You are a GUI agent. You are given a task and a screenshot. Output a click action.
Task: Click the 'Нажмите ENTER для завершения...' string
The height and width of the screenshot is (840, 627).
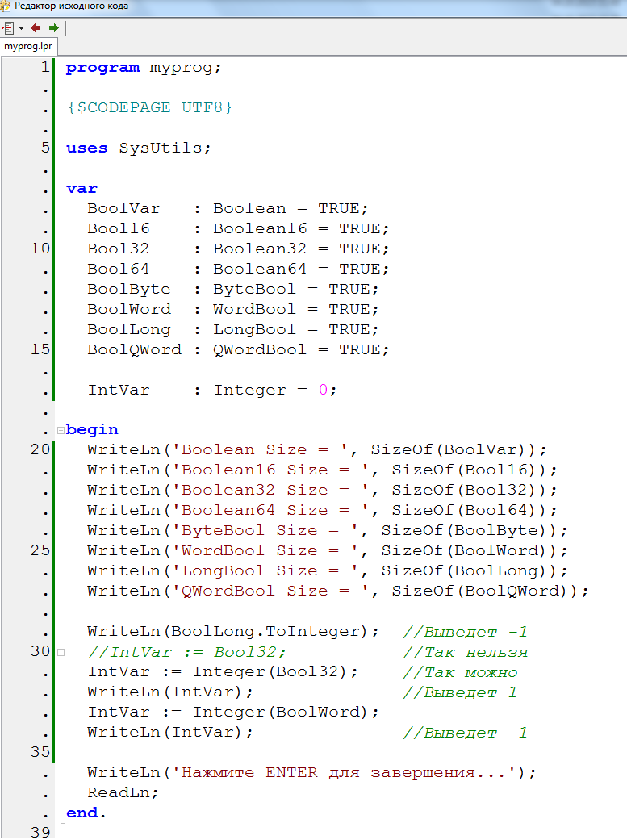pos(344,772)
